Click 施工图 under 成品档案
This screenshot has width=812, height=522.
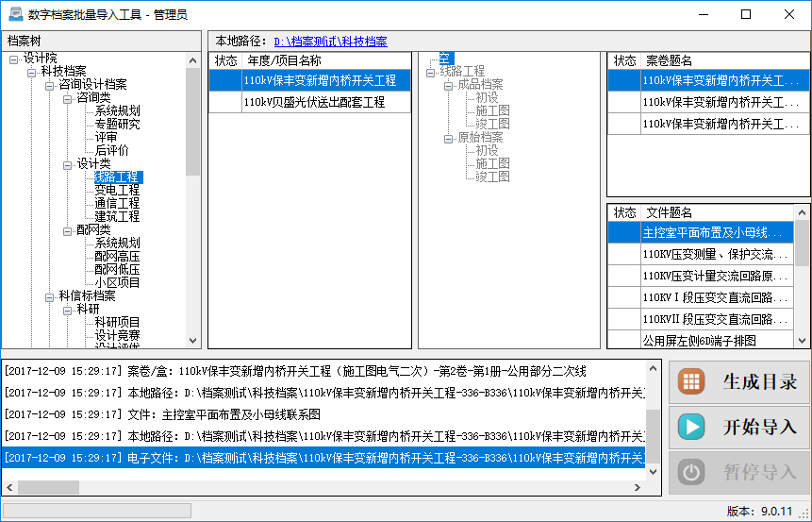[x=492, y=111]
